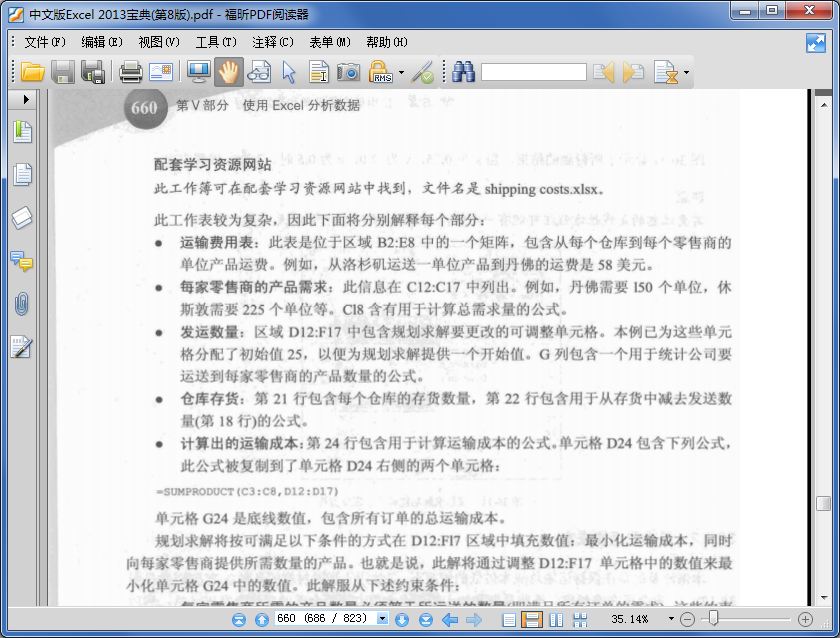The image size is (840, 638).
Task: Open the 文件(F) menu
Action: click(x=45, y=42)
